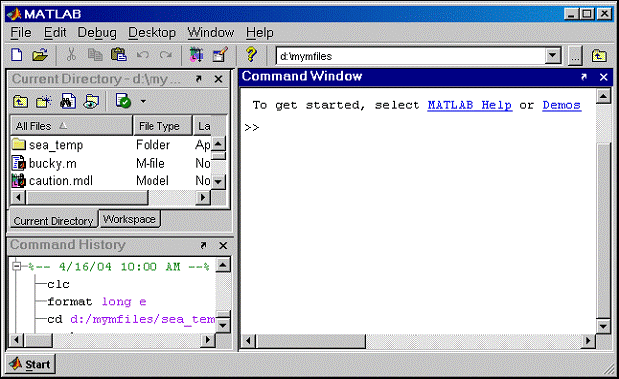Click the Find Files binoculars icon
The height and width of the screenshot is (379, 619).
coord(68,101)
